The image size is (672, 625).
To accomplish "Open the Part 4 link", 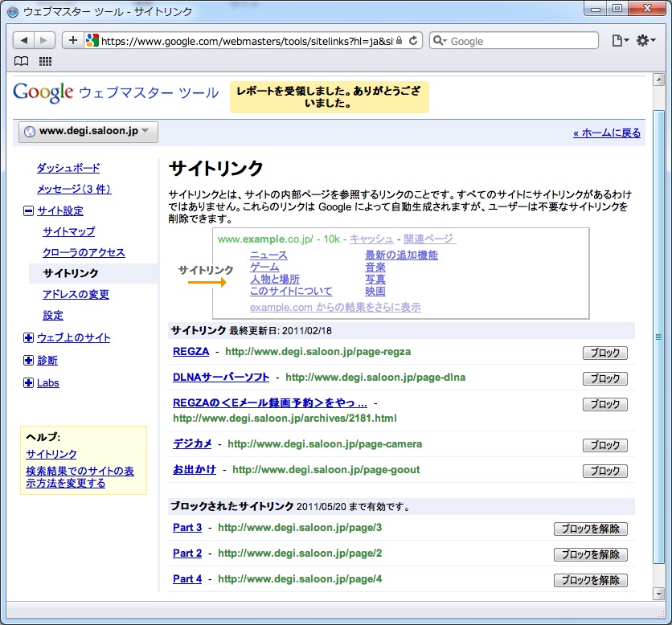I will point(187,579).
